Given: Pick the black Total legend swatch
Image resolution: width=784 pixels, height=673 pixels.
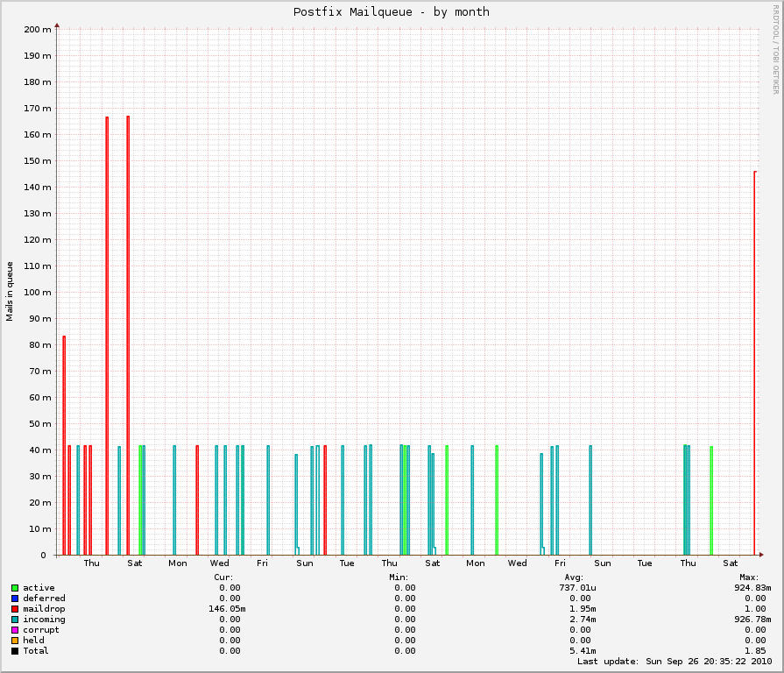Looking at the screenshot, I should pos(15,651).
